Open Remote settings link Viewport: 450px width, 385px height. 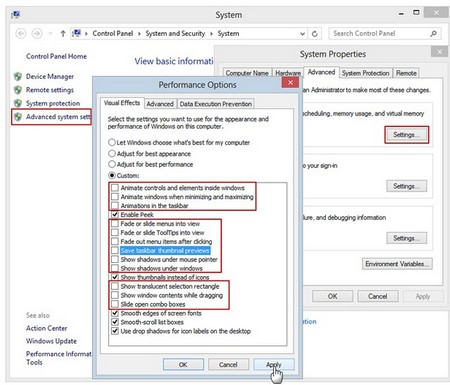pyautogui.click(x=50, y=90)
